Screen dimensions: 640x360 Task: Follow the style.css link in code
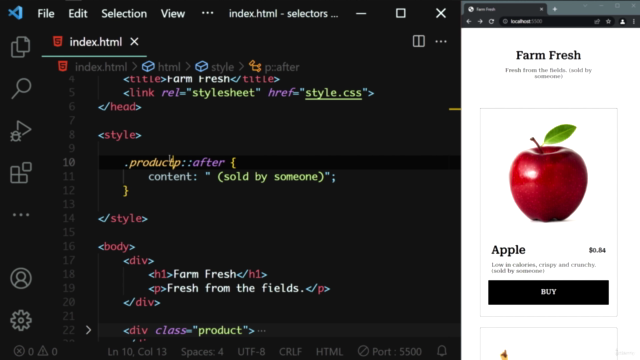pos(333,93)
